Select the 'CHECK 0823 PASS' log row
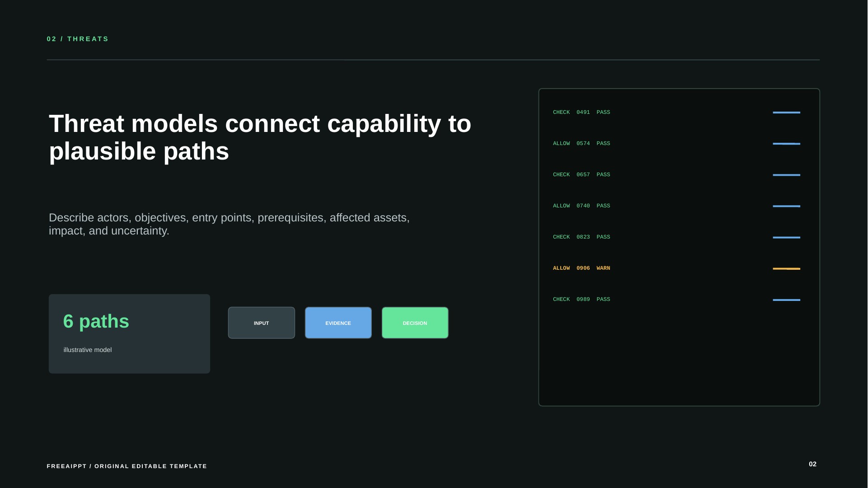The height and width of the screenshot is (488, 868). pos(582,237)
